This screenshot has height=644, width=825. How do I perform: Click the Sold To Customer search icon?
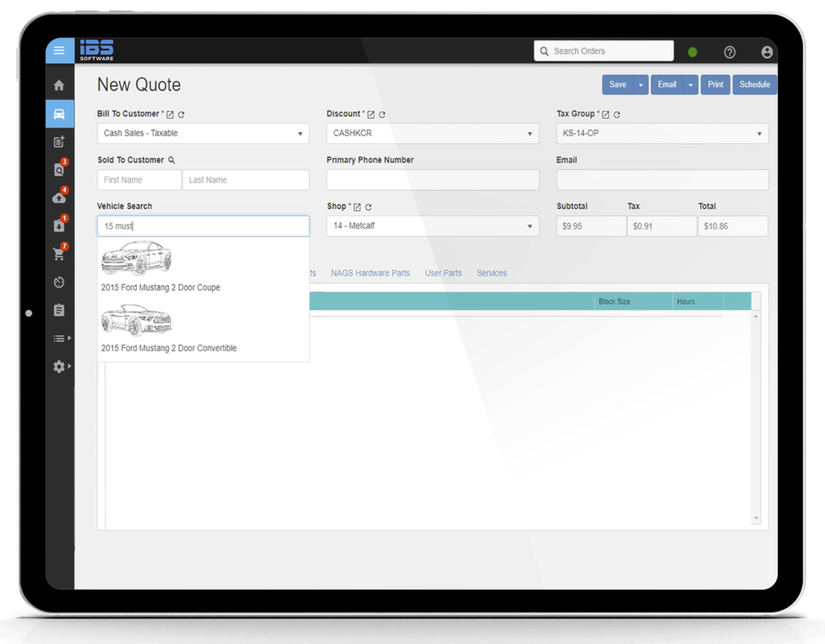coord(172,160)
